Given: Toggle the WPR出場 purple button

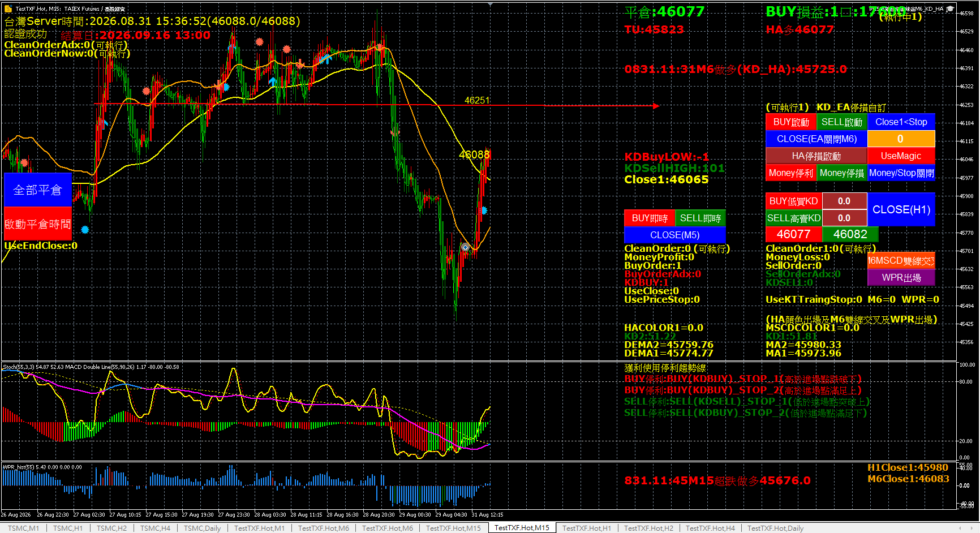Looking at the screenshot, I should (901, 277).
